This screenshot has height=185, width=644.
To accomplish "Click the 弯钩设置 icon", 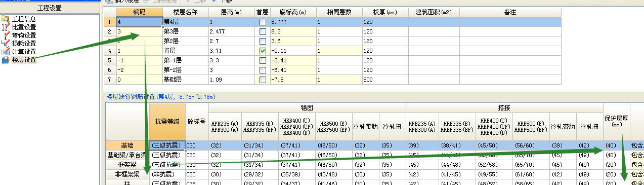I will (x=6, y=35).
